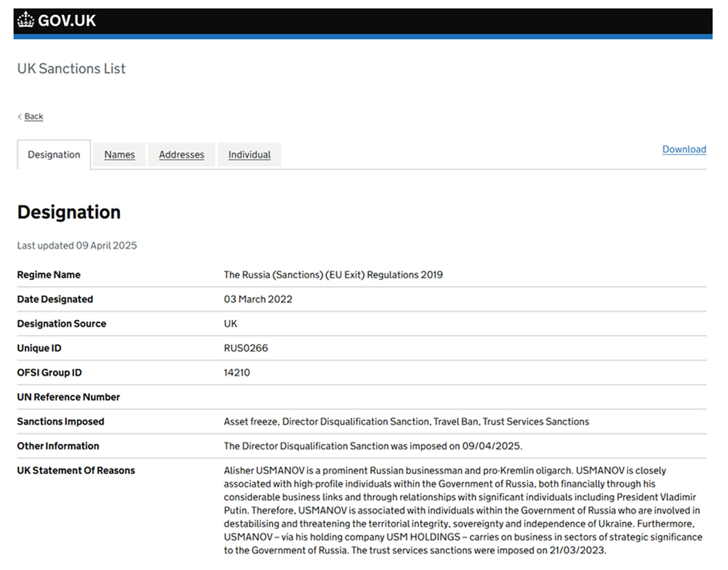Click the OFSI Group ID label

point(49,372)
